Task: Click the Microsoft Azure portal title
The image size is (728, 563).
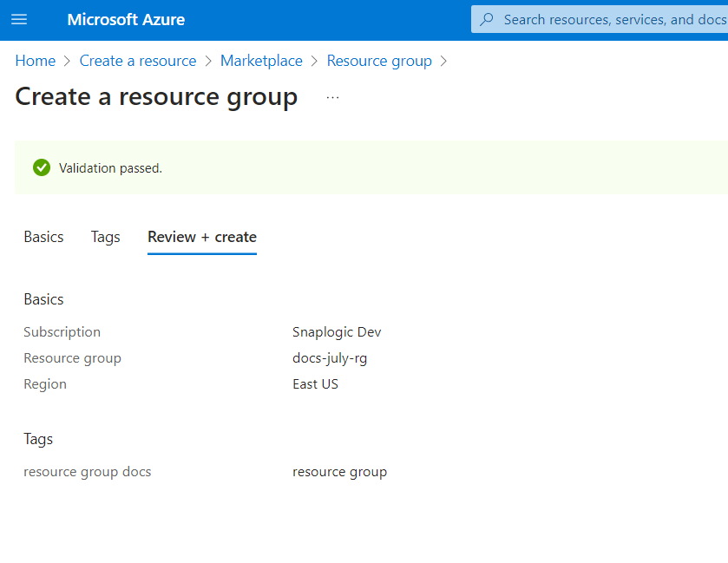Action: [126, 19]
